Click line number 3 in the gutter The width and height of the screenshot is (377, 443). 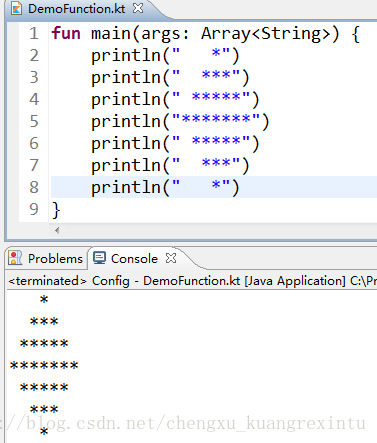34,77
